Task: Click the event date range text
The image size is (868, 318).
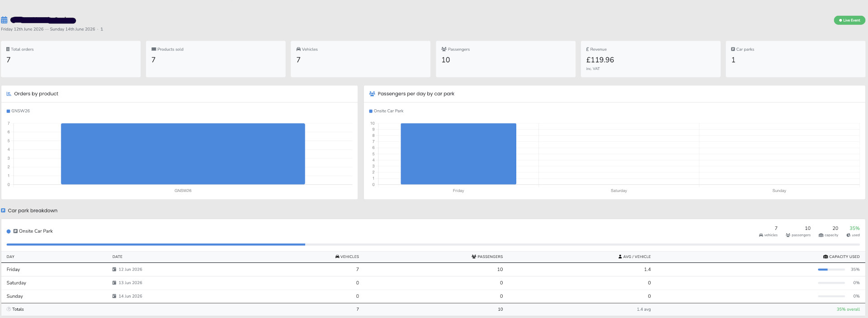Action: click(x=48, y=29)
